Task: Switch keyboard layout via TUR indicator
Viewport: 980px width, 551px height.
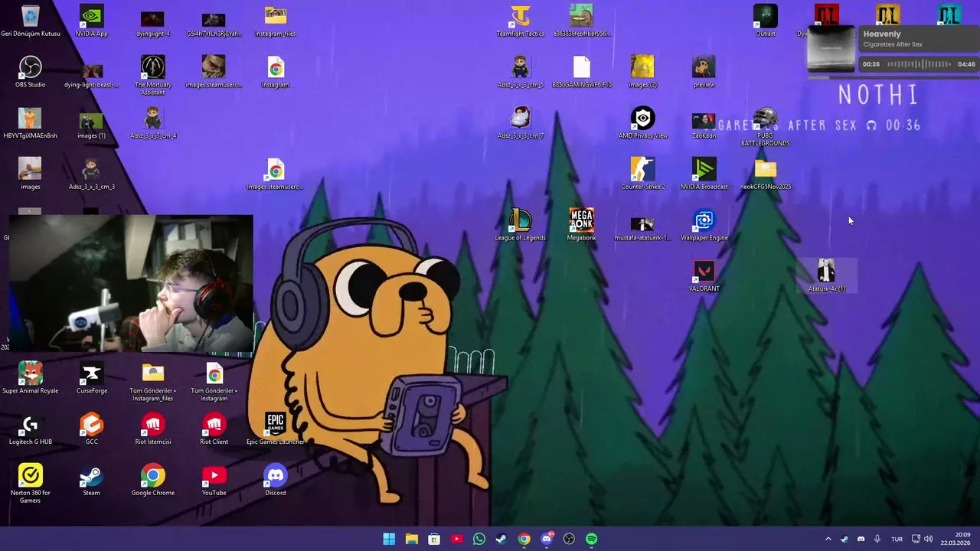Action: [x=897, y=539]
